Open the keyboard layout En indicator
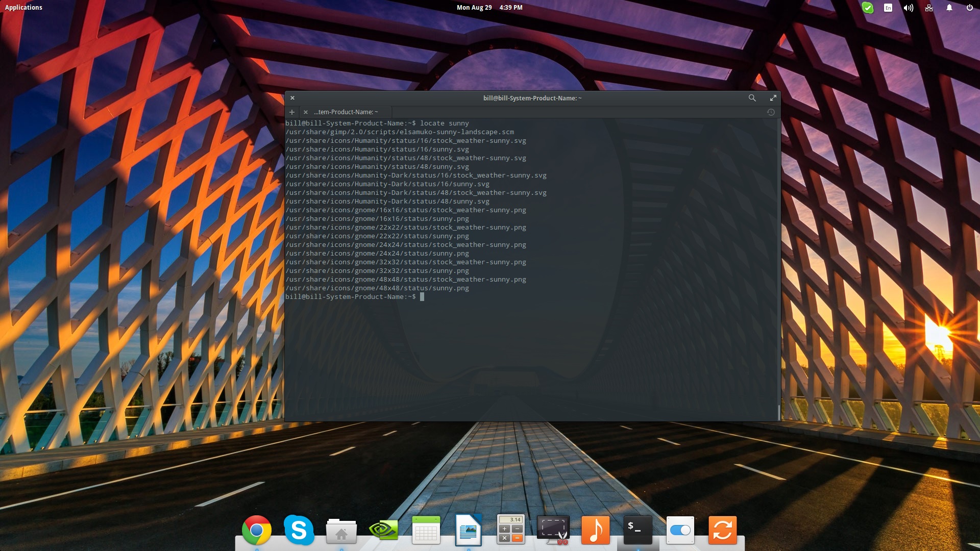Image resolution: width=980 pixels, height=551 pixels. (x=888, y=8)
